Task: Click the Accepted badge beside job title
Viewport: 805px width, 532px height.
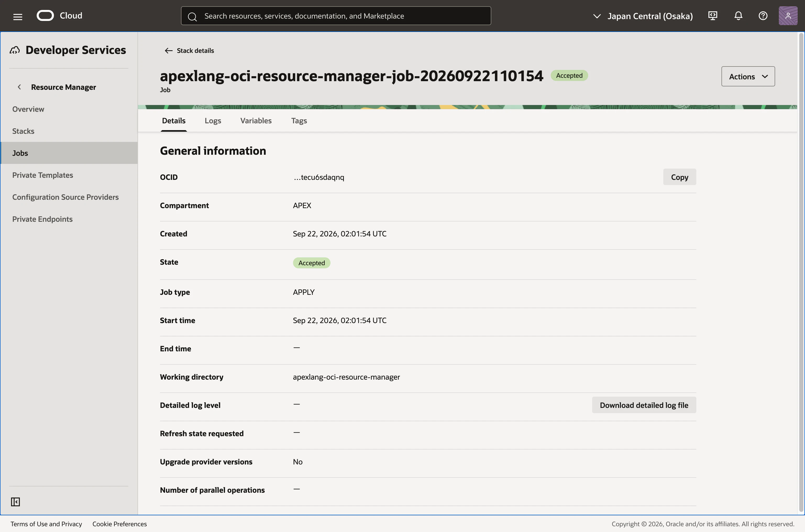Action: click(569, 75)
